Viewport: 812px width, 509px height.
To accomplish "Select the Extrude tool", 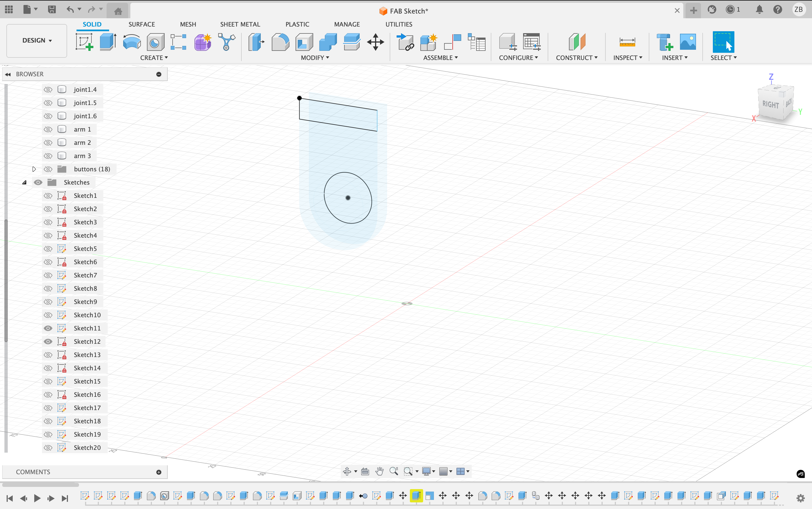I will pos(108,42).
